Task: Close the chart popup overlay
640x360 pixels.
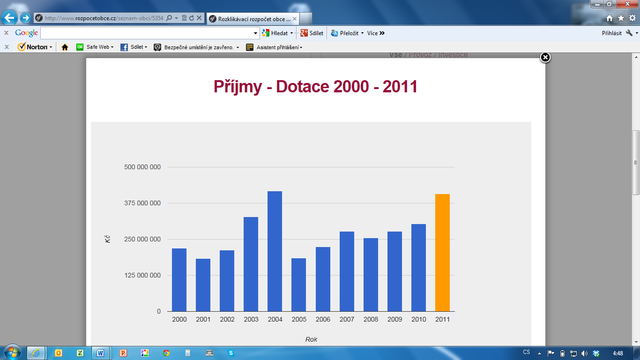Action: pyautogui.click(x=545, y=58)
